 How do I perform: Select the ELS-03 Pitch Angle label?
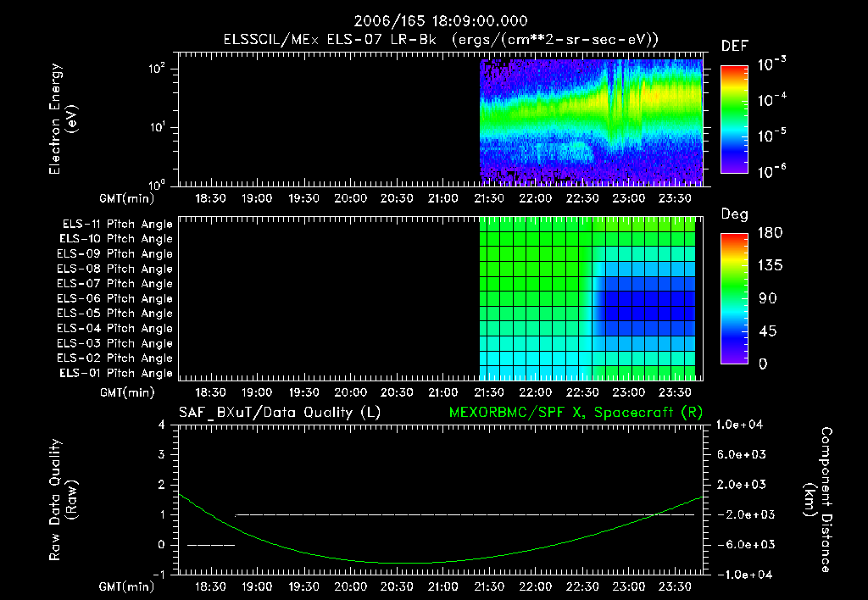click(115, 343)
